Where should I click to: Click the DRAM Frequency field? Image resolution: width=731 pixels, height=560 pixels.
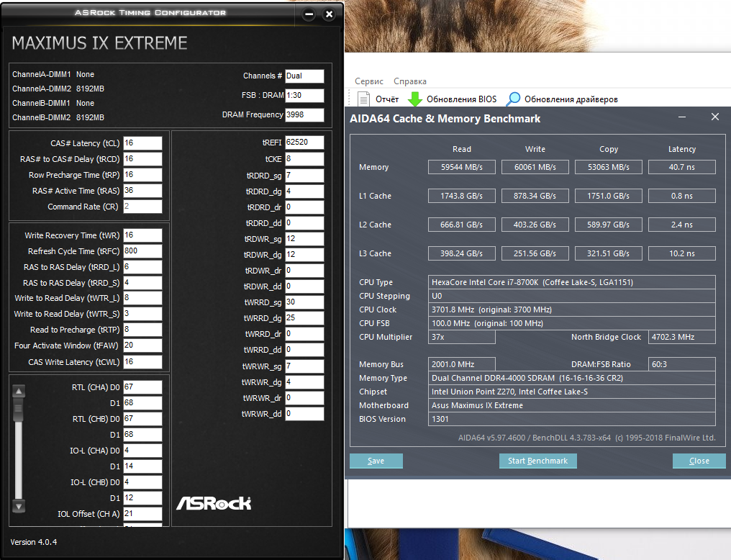pos(304,115)
